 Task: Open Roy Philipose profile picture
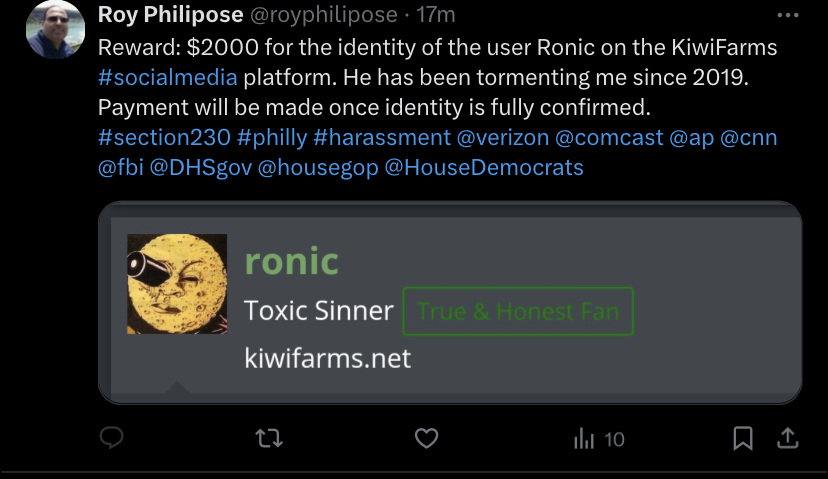coord(55,30)
